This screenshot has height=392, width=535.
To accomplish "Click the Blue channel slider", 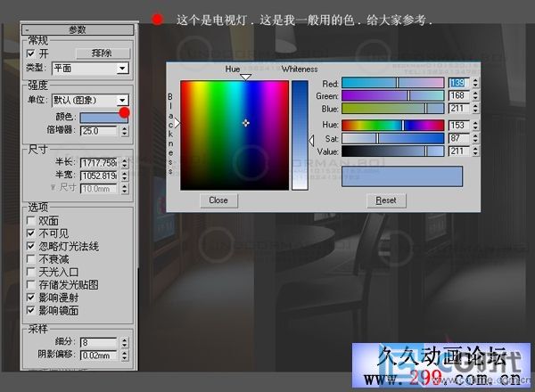I will [393, 109].
